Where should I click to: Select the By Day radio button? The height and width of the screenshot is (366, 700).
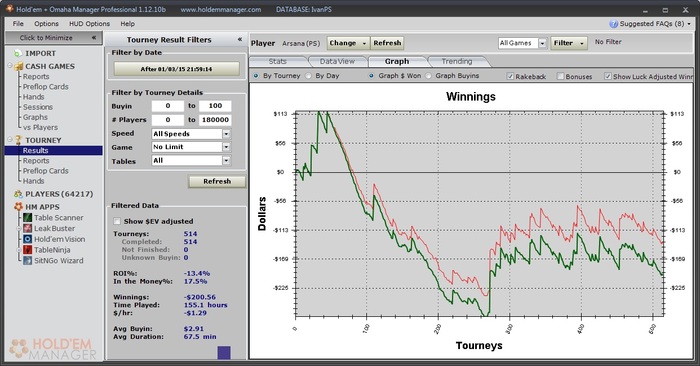(308, 76)
